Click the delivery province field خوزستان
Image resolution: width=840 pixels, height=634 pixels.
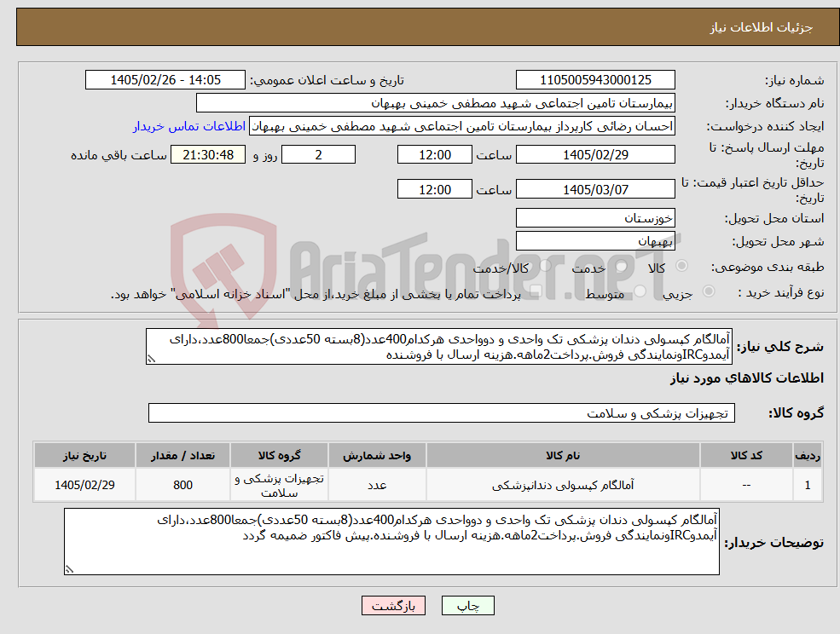click(595, 218)
